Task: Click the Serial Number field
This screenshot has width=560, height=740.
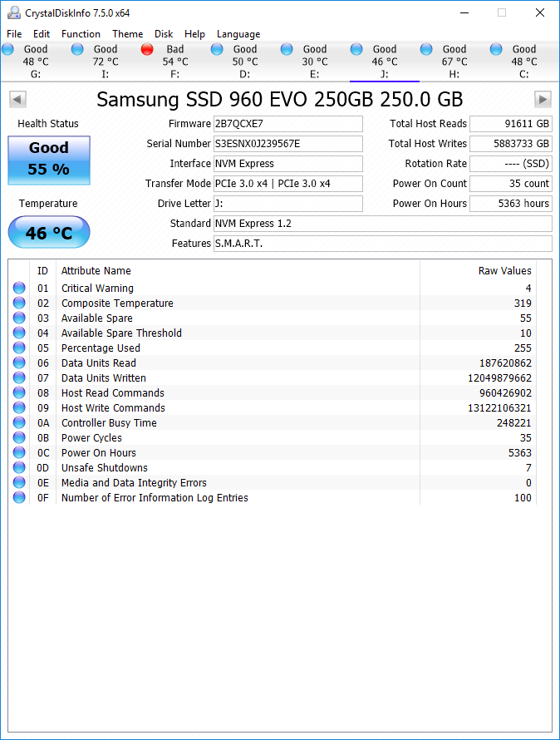Action: click(287, 144)
